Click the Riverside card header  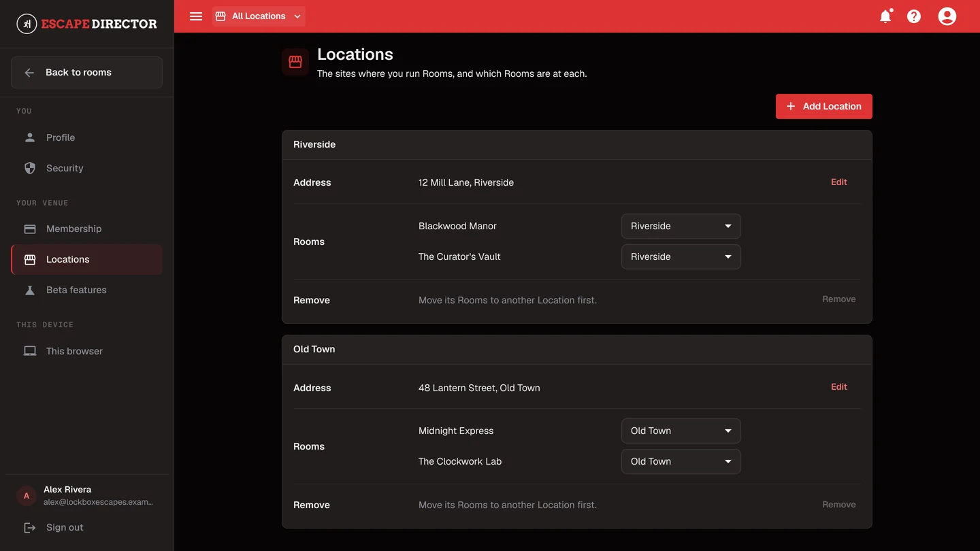[576, 145]
